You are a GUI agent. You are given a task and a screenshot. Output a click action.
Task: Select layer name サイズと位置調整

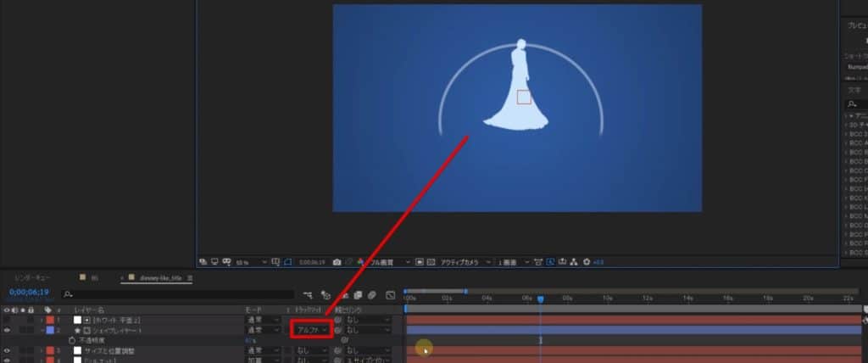tap(108, 350)
